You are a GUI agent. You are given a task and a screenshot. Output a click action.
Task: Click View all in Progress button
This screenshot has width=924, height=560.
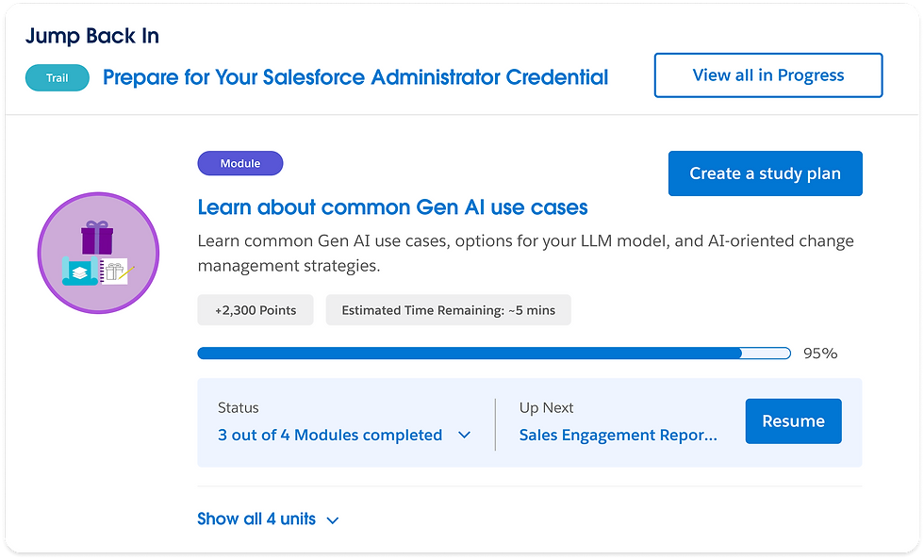click(767, 75)
